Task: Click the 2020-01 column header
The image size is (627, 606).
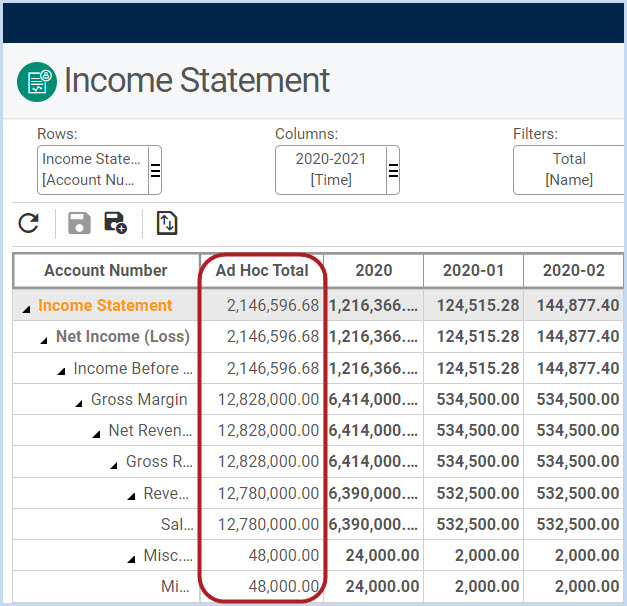Action: [x=473, y=270]
